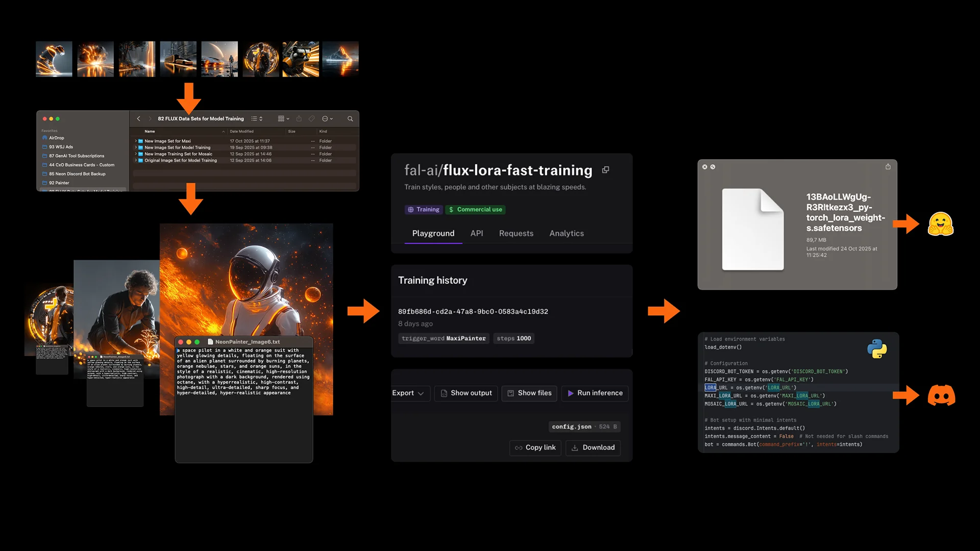Switch to the API tab
Screen dimensions: 980x551
pyautogui.click(x=477, y=234)
